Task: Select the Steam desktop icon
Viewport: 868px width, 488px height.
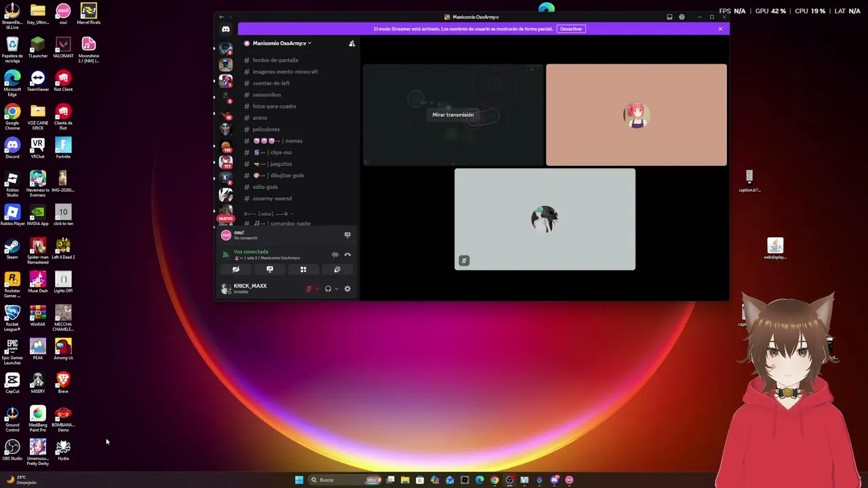Action: pyautogui.click(x=12, y=249)
